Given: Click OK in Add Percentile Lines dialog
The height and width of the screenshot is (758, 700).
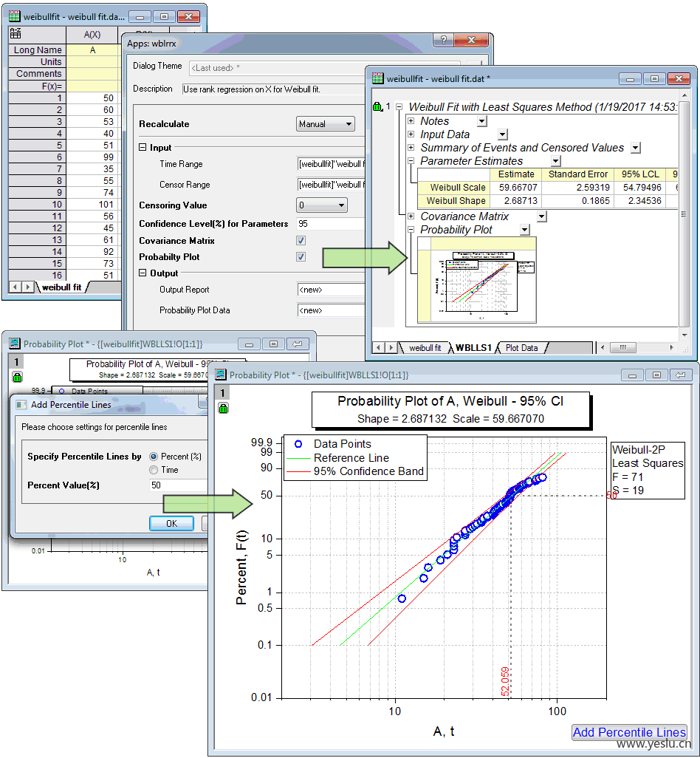Looking at the screenshot, I should (171, 524).
